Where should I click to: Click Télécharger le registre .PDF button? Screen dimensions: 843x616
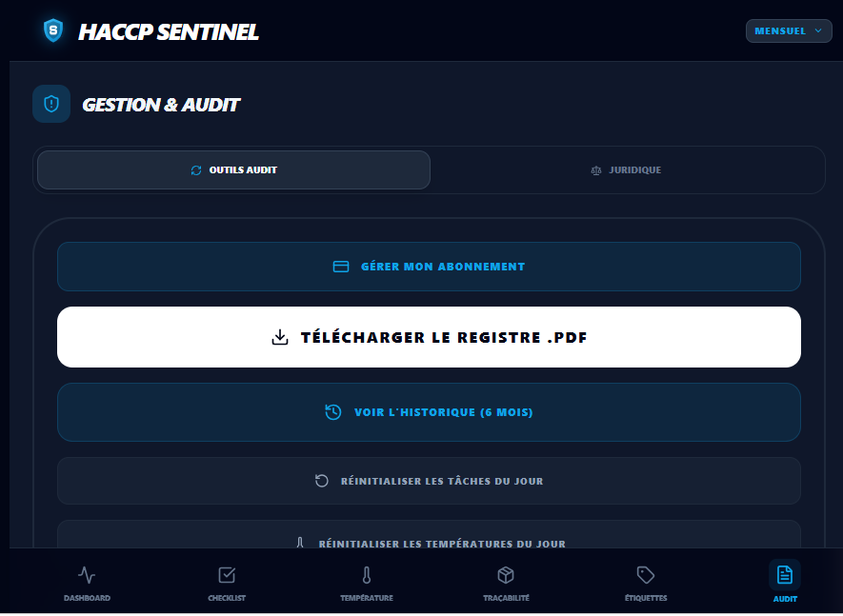pos(429,337)
